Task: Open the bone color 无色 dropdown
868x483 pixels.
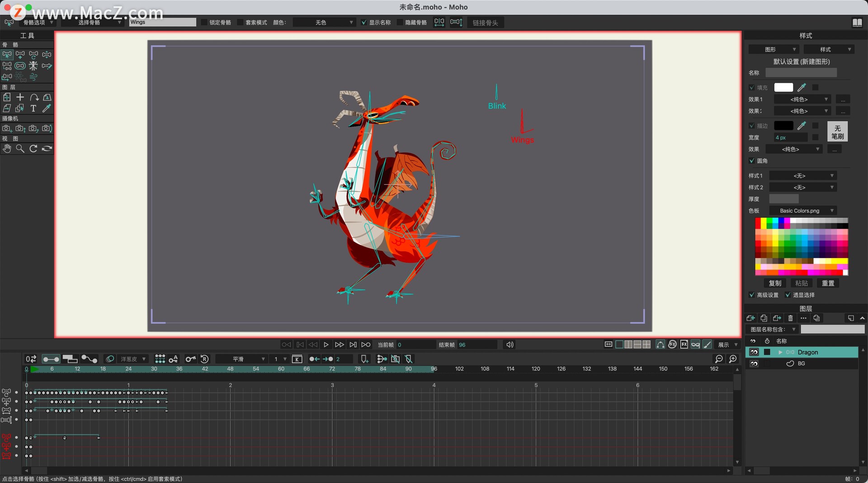Action: point(324,22)
